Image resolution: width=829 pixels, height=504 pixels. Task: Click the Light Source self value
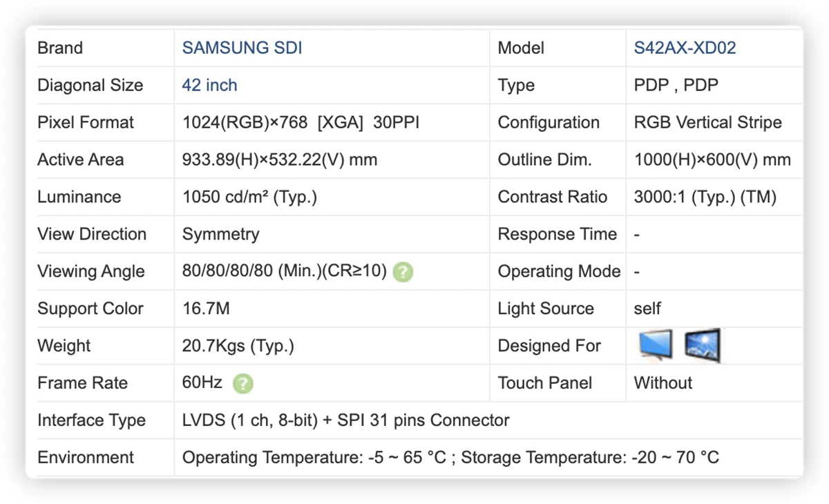pos(648,309)
